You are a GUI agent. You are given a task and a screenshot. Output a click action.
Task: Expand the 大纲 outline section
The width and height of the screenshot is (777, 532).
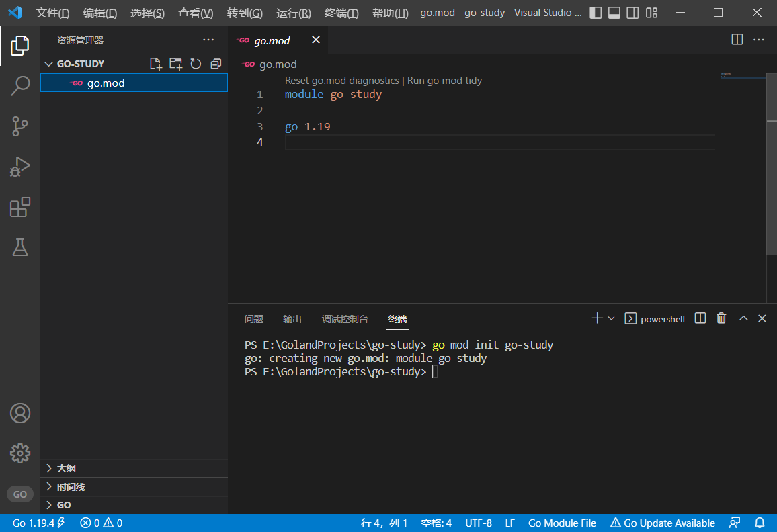tap(66, 468)
